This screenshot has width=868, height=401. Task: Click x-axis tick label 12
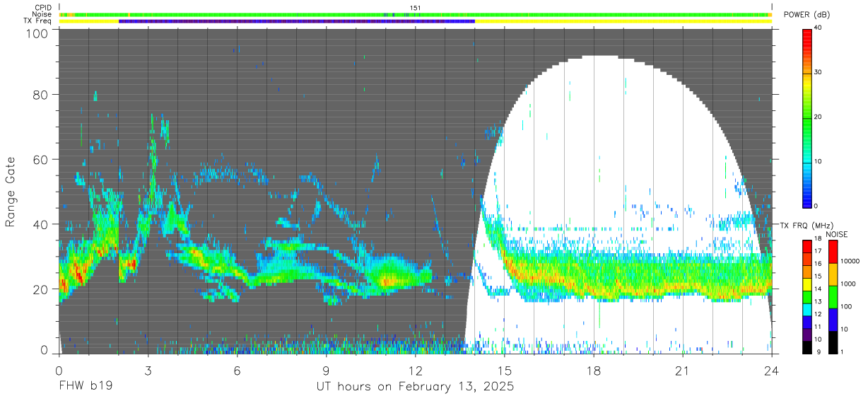[x=415, y=371]
